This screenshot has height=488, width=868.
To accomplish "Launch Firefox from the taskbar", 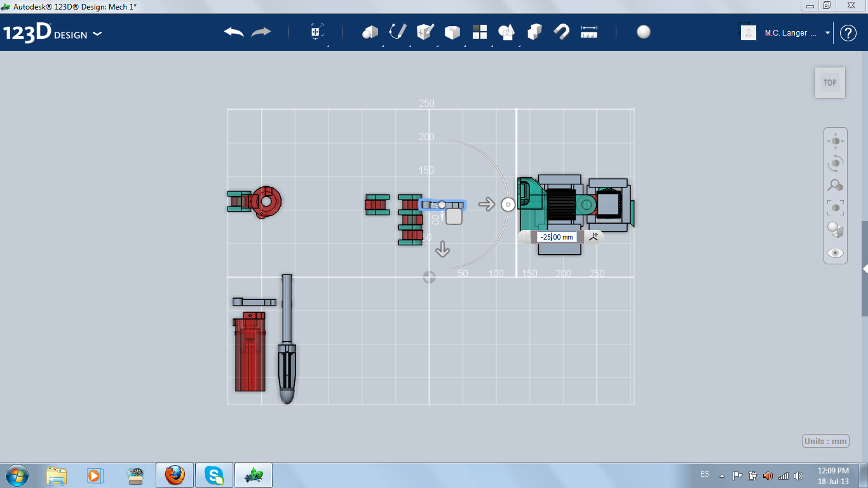I will pyautogui.click(x=174, y=475).
